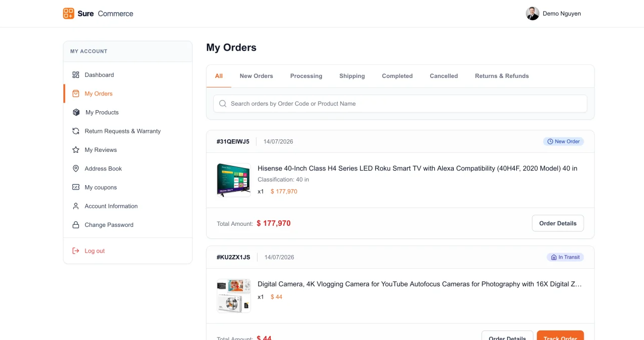Click the In Transit status badge

coord(566,257)
